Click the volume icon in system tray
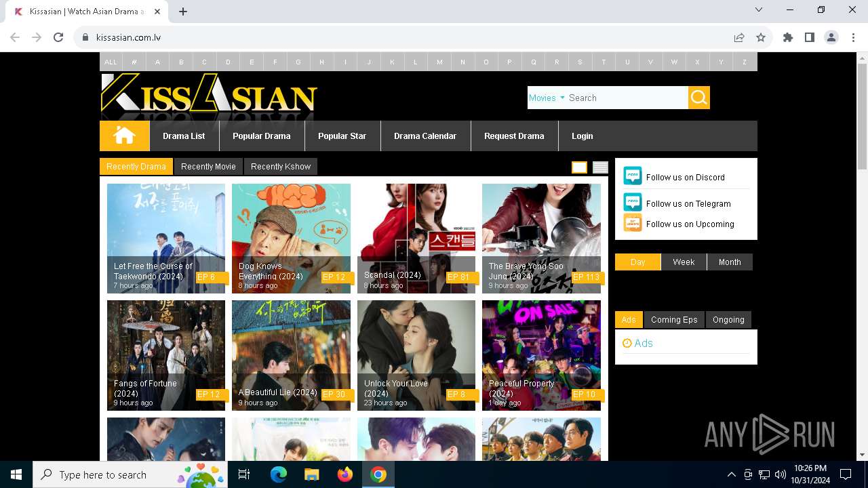This screenshot has height=488, width=868. pyautogui.click(x=781, y=474)
